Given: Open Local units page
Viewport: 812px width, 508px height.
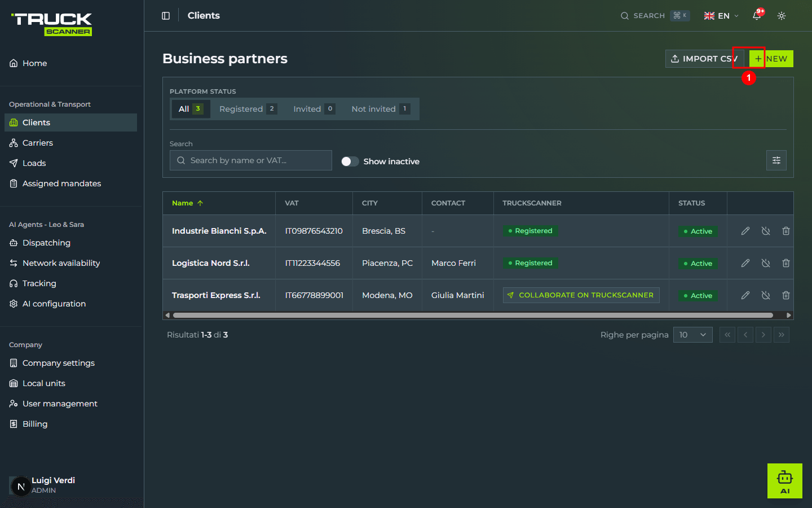Looking at the screenshot, I should click(x=70, y=383).
